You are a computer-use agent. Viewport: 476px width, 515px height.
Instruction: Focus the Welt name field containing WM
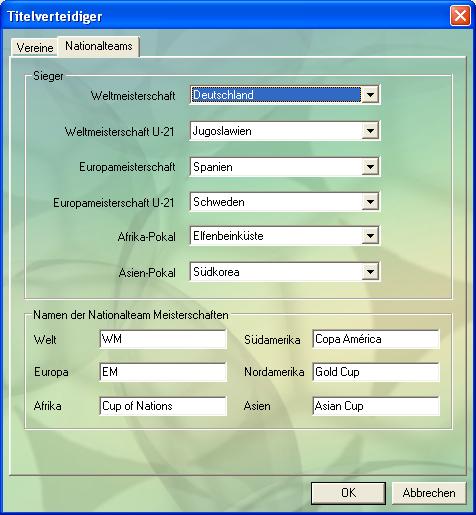(163, 339)
